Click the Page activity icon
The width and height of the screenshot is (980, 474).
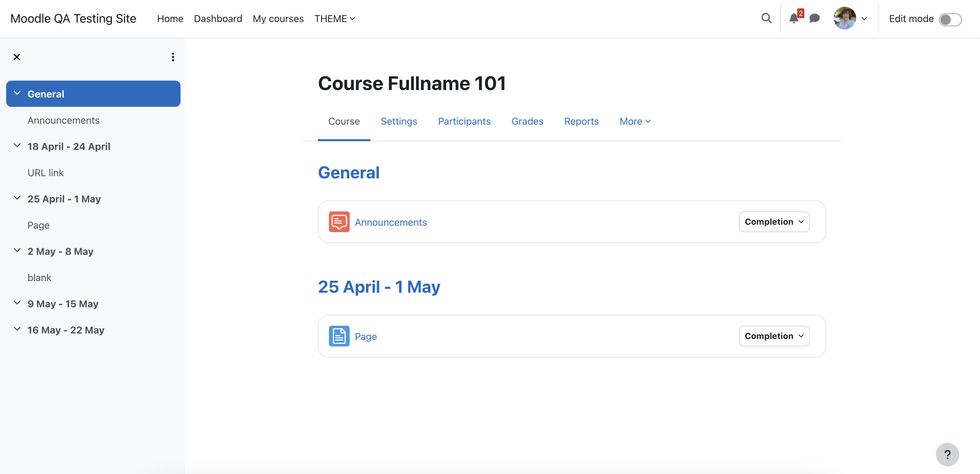[339, 336]
